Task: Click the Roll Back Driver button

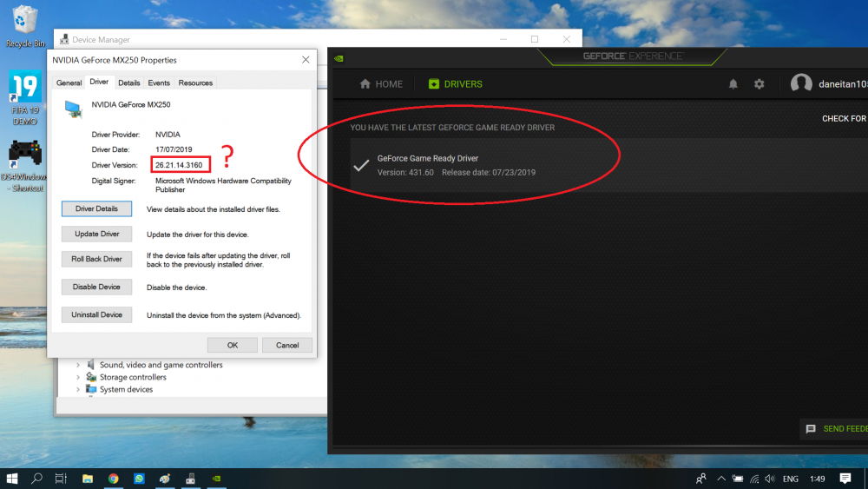Action: (97, 259)
